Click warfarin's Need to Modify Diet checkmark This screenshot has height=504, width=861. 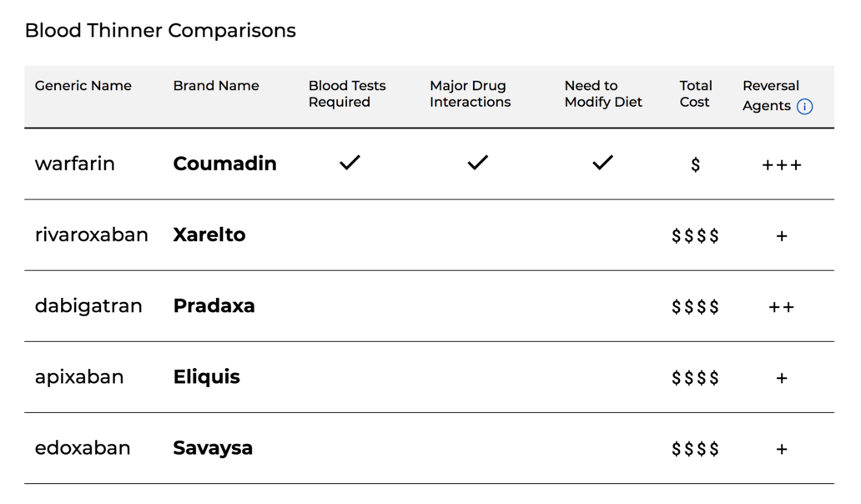tap(602, 163)
